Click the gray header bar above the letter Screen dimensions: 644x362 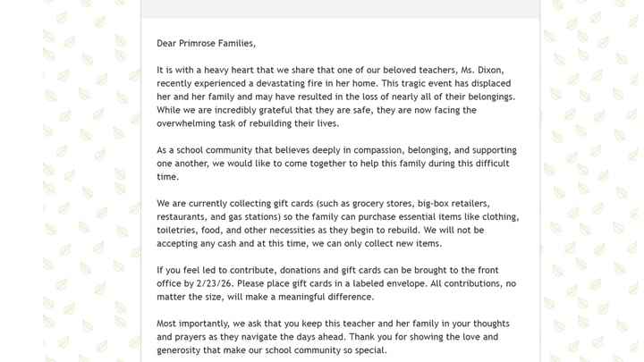click(x=340, y=8)
